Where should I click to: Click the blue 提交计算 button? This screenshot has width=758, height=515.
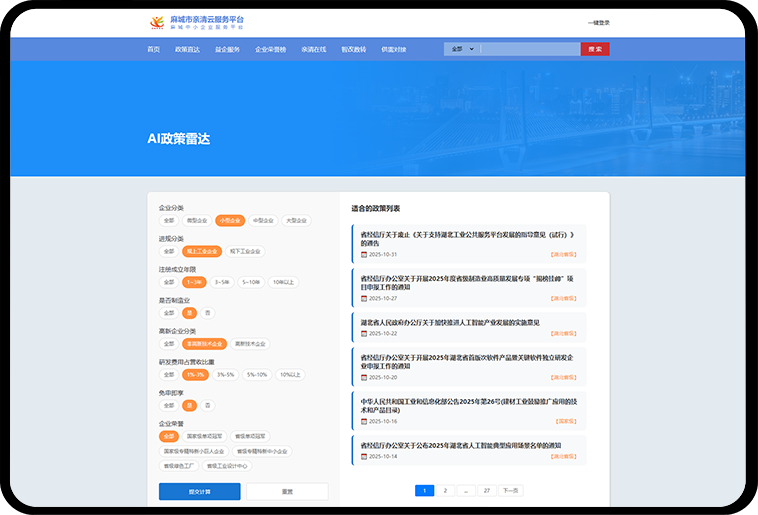click(x=199, y=491)
